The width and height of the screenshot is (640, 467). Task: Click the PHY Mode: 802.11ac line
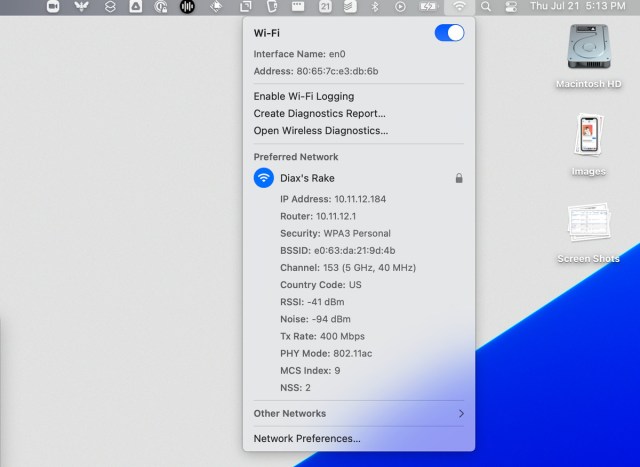[326, 354]
